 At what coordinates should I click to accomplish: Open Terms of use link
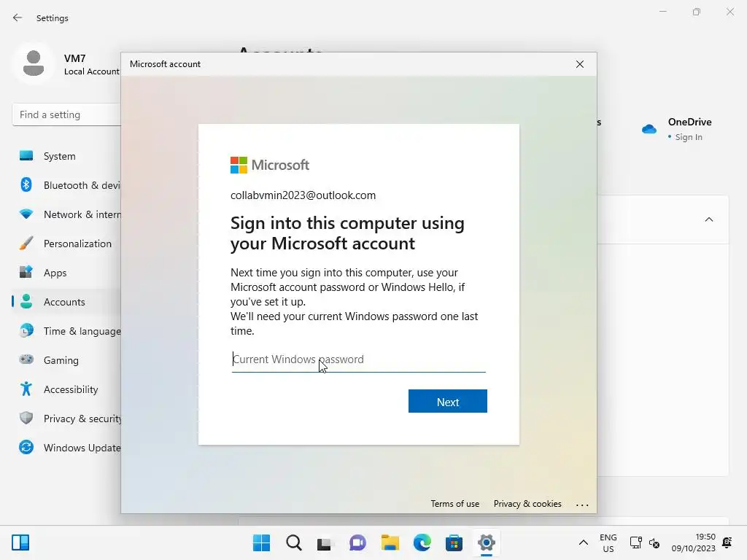[x=455, y=504]
